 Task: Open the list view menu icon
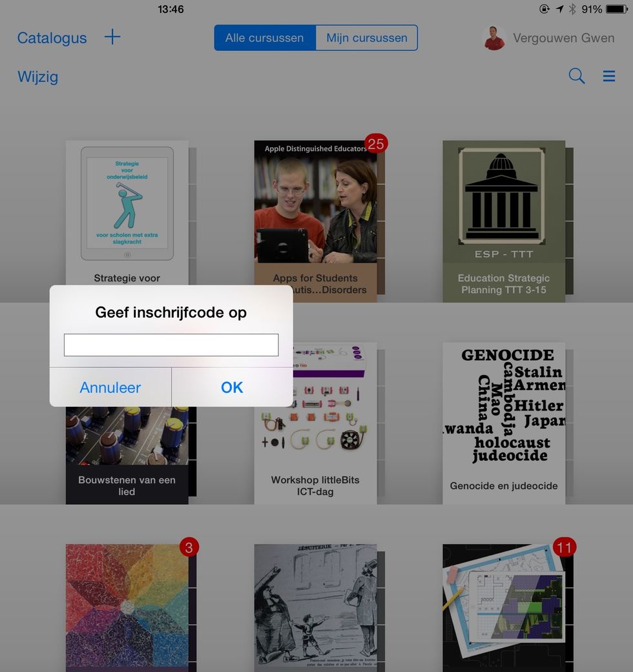(608, 76)
